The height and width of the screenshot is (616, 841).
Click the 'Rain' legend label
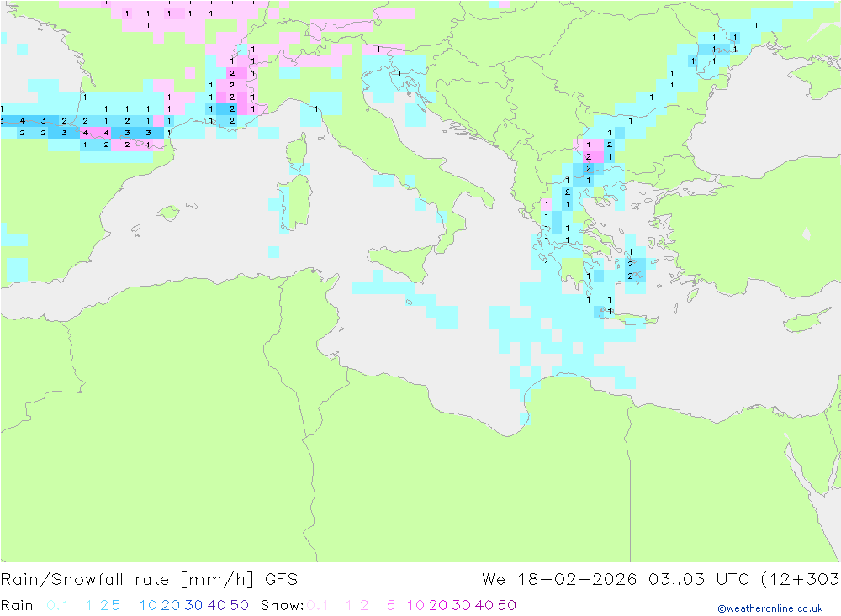pyautogui.click(x=17, y=605)
